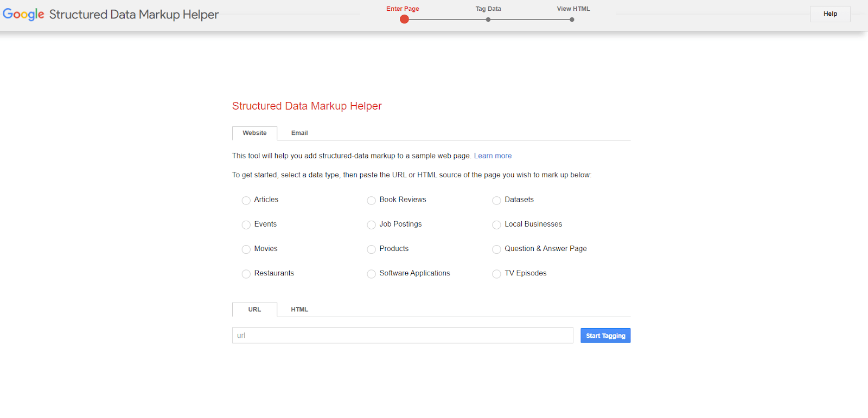Select the Articles radio button
The height and width of the screenshot is (418, 868).
pyautogui.click(x=246, y=201)
